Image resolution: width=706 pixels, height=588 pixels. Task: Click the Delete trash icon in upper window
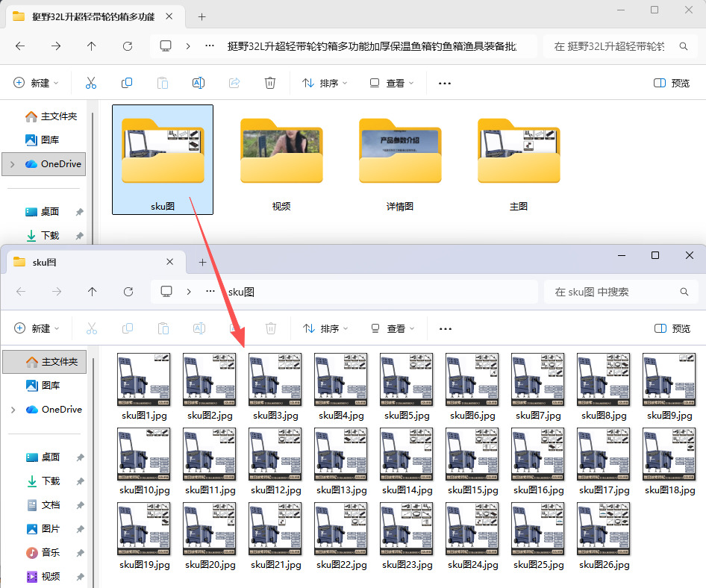click(270, 83)
